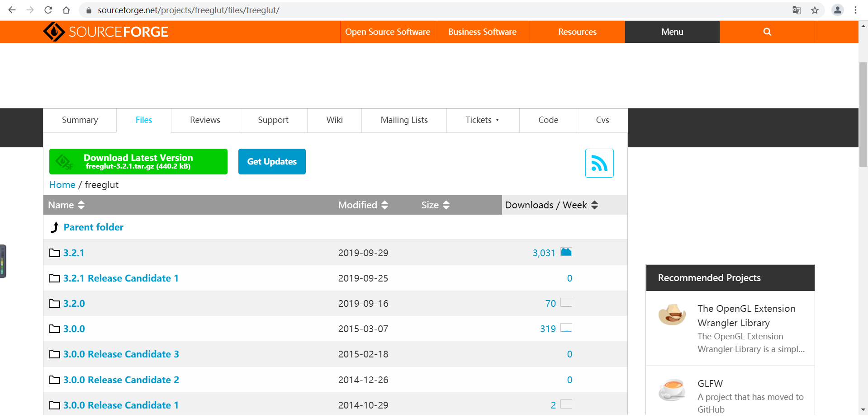Click folder icon beside 3.0.0 Release Candidate 1

pos(55,405)
